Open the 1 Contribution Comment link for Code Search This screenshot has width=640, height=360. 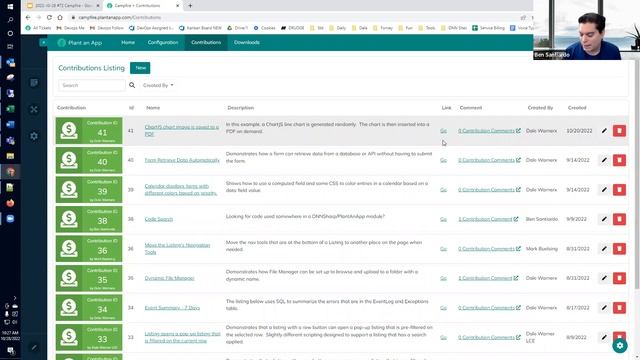coord(488,219)
